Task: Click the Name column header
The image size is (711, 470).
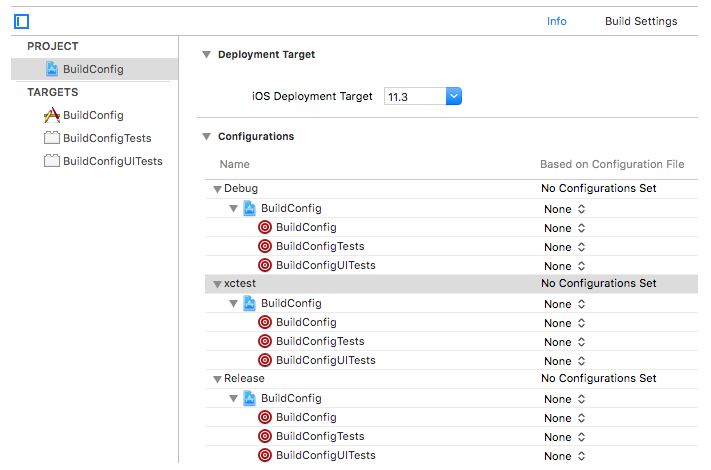Action: [235, 164]
